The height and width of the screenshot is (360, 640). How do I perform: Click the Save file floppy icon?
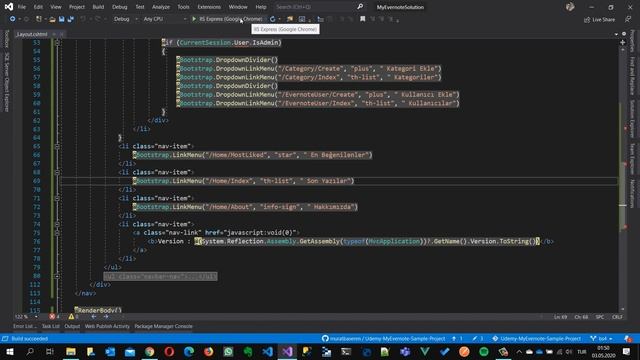[x=61, y=19]
